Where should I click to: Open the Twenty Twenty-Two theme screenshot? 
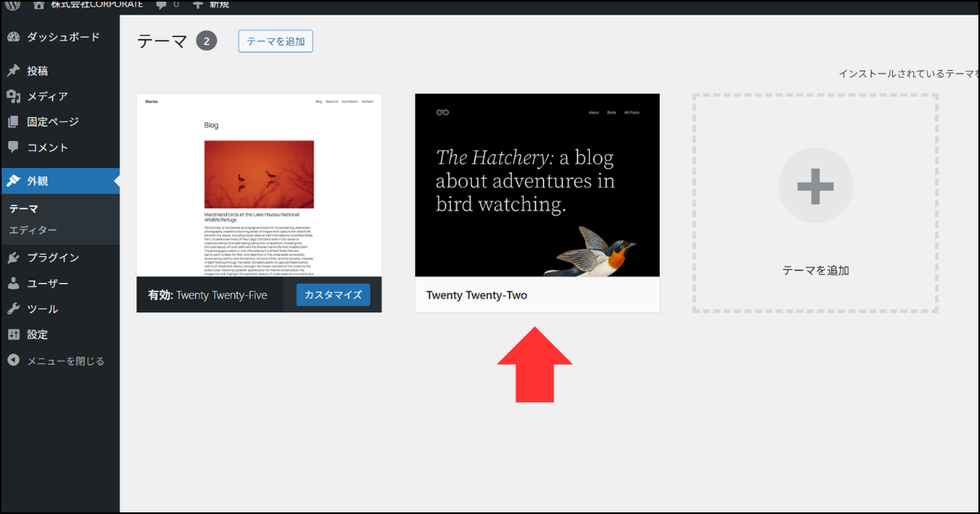tap(537, 185)
